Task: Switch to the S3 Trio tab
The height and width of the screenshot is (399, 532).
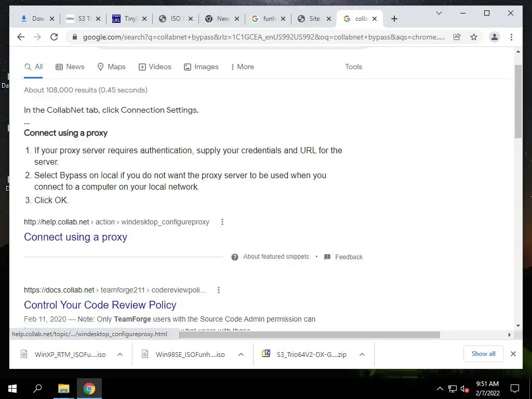Action: pyautogui.click(x=78, y=19)
